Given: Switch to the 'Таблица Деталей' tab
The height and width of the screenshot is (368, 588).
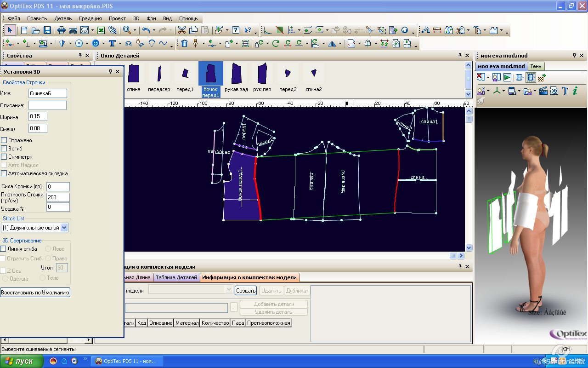Looking at the screenshot, I should (176, 277).
